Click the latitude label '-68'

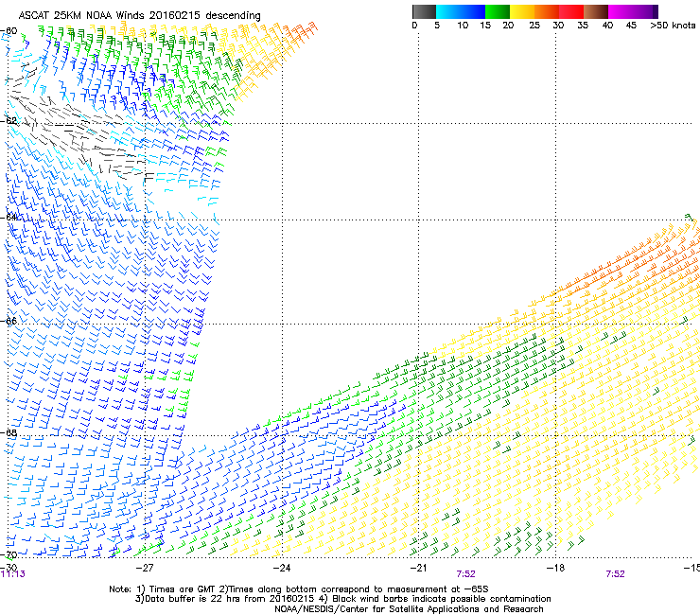click(x=9, y=433)
